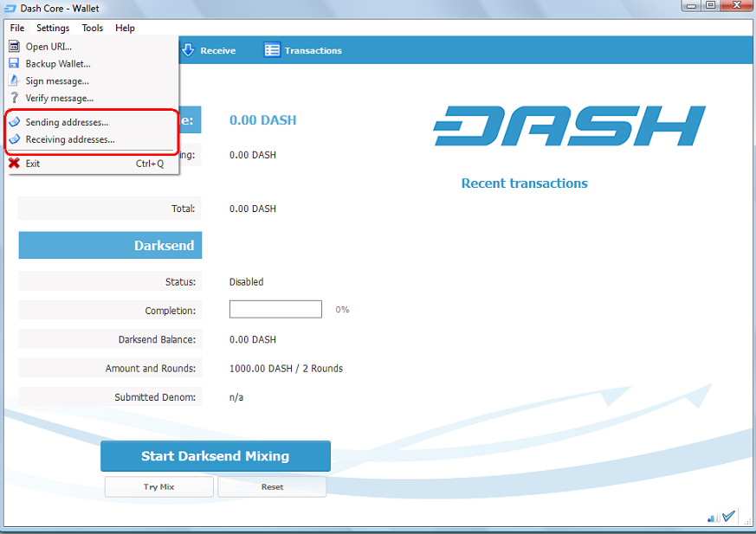Click the Transactions list icon
Image resolution: width=756 pixels, height=534 pixels.
(x=272, y=49)
